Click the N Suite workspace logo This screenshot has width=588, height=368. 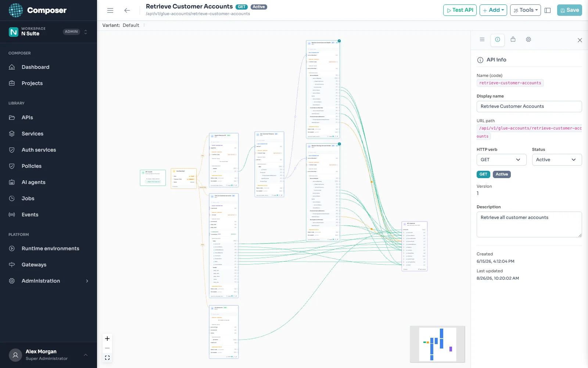coord(14,32)
